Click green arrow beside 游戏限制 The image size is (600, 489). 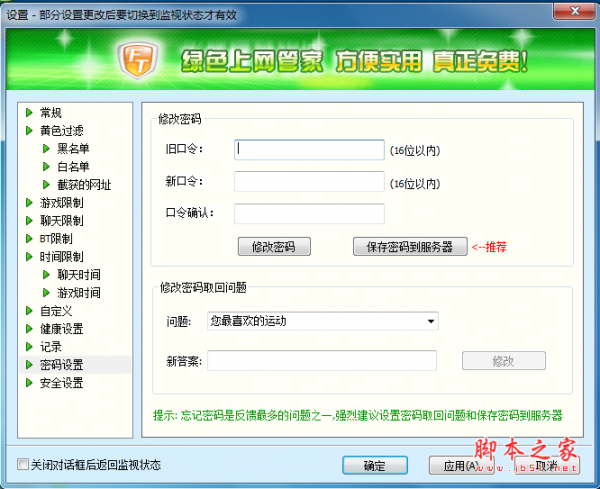pyautogui.click(x=29, y=202)
